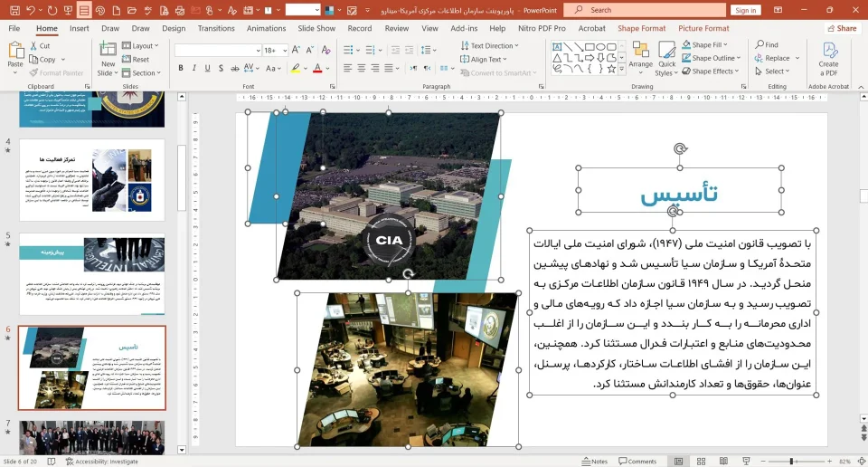Switch to the Insert tab
The image size is (868, 467).
click(80, 28)
